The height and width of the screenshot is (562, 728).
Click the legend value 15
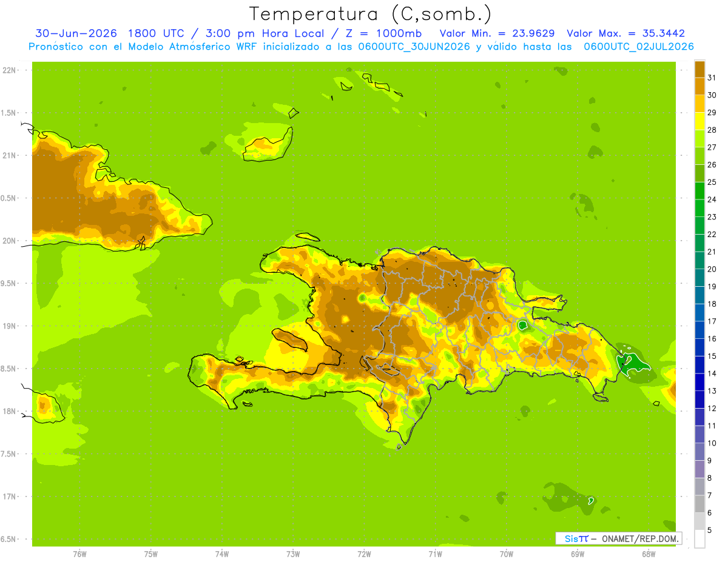712,356
